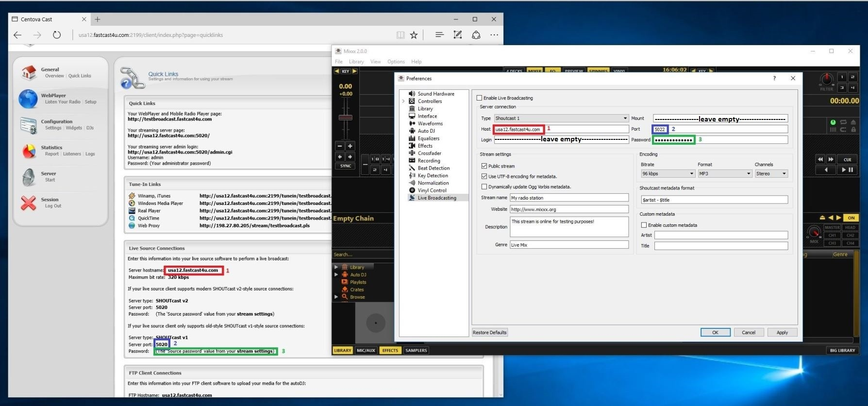Open Beat Detection preferences page

pyautogui.click(x=434, y=168)
